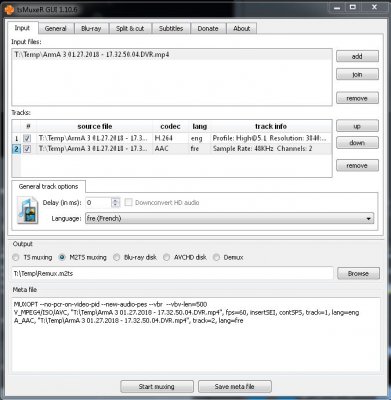Click the media file icon in General track options
The width and height of the screenshot is (391, 400).
28,210
